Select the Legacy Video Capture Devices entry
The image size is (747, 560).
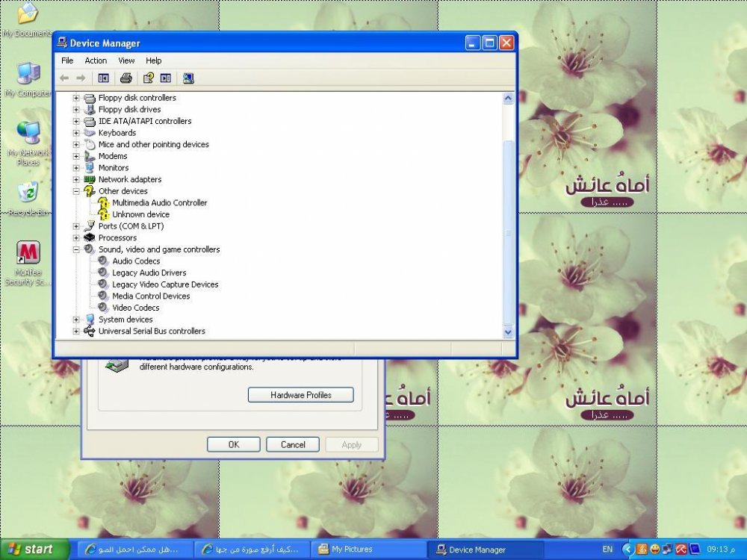165,284
